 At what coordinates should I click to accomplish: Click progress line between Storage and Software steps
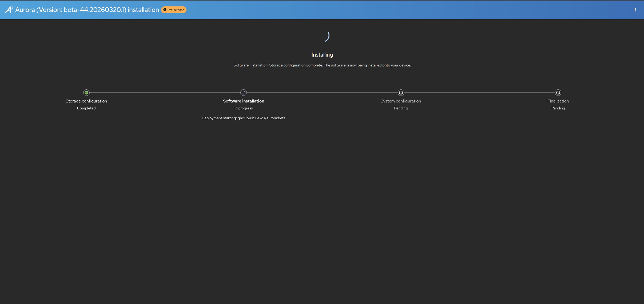point(165,93)
